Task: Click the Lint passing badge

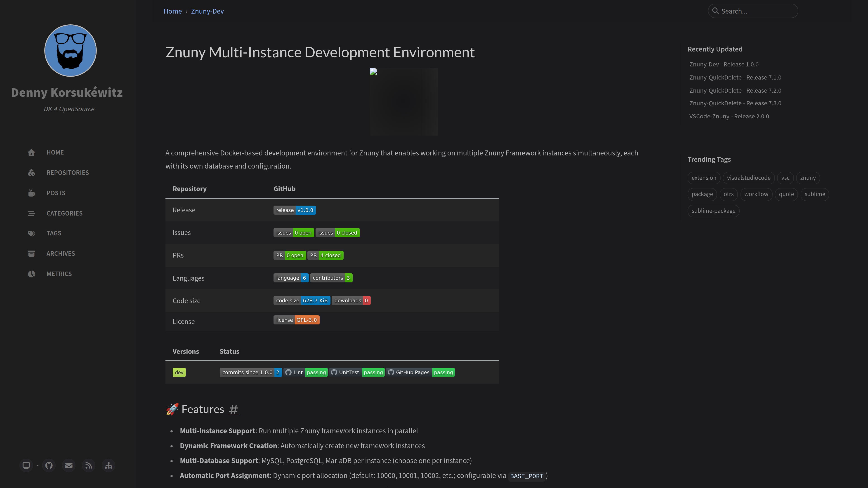Action: [306, 372]
